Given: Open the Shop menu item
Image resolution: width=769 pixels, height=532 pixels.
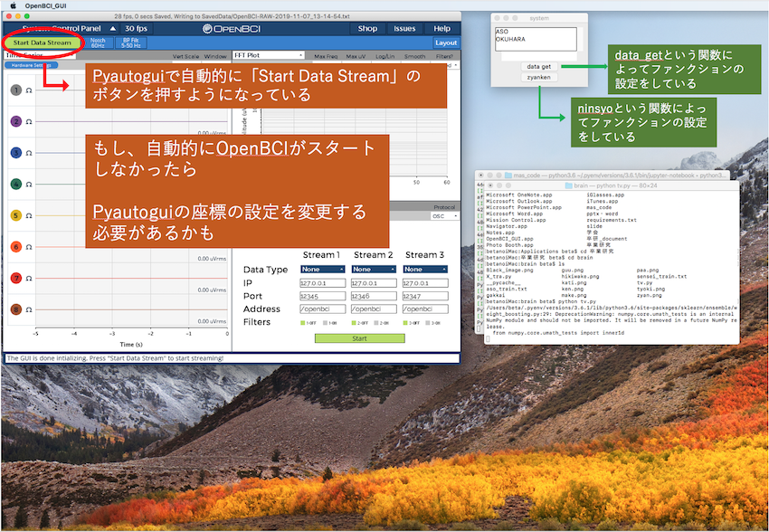Looking at the screenshot, I should point(367,29).
